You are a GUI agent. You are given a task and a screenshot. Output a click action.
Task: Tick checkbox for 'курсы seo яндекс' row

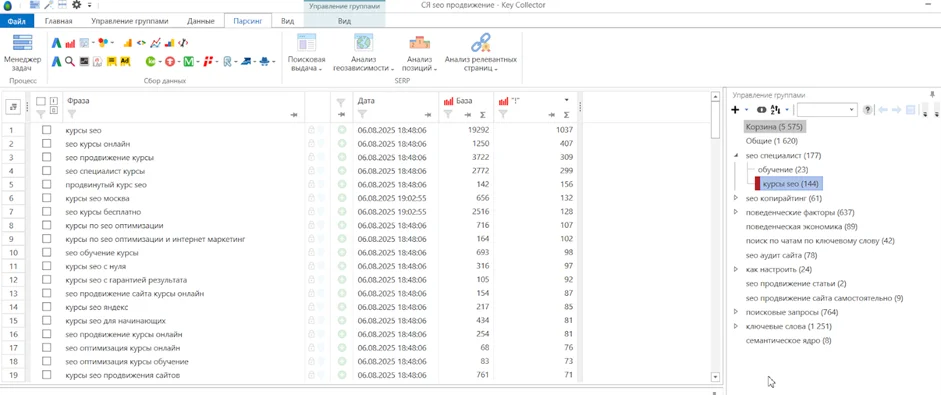pos(46,307)
